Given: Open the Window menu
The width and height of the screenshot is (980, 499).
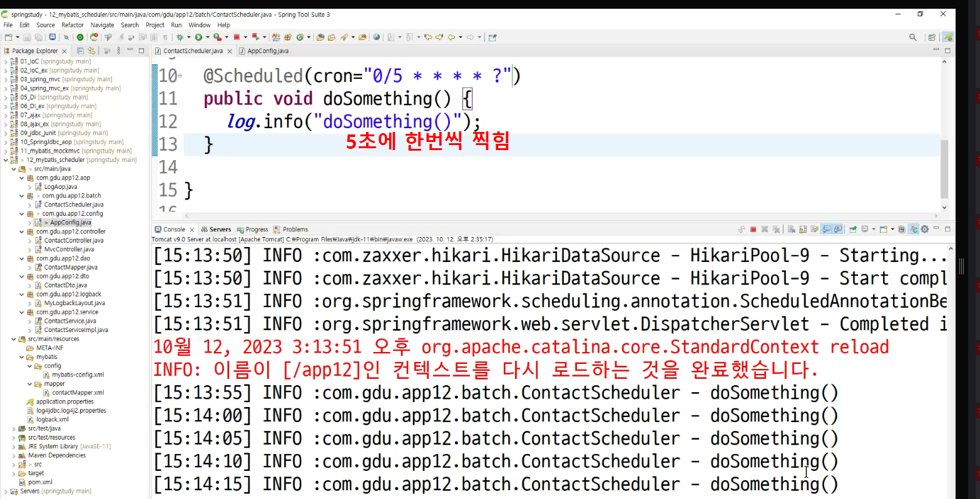Looking at the screenshot, I should (199, 25).
